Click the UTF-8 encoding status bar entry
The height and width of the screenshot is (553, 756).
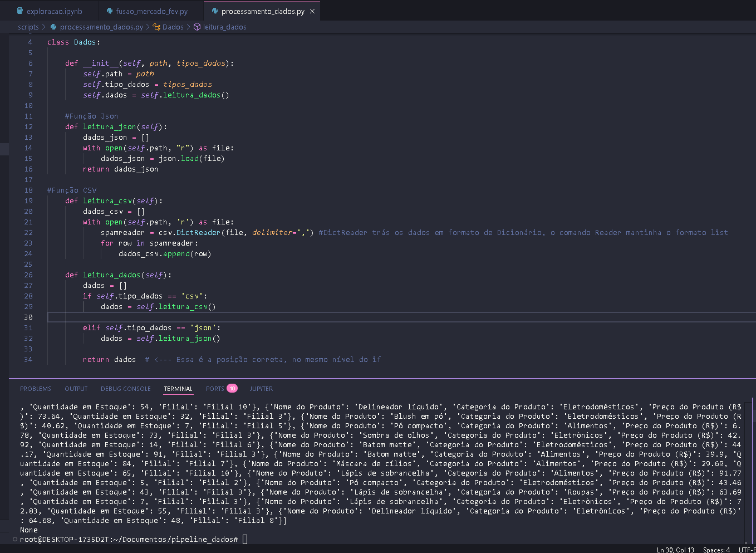(747, 550)
